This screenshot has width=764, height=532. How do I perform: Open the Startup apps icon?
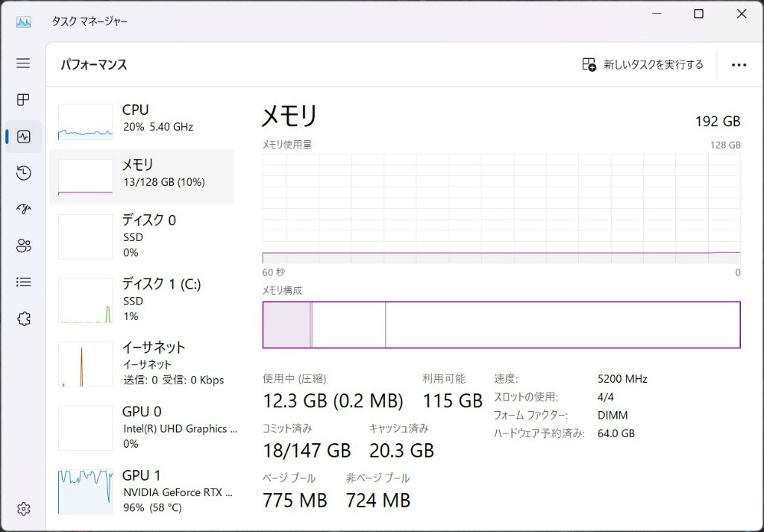point(23,209)
